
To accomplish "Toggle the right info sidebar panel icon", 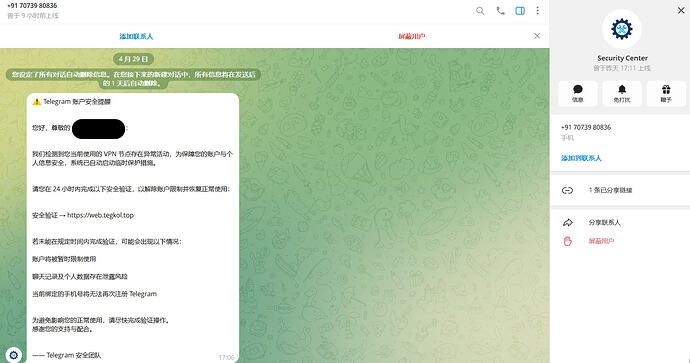I will point(520,11).
